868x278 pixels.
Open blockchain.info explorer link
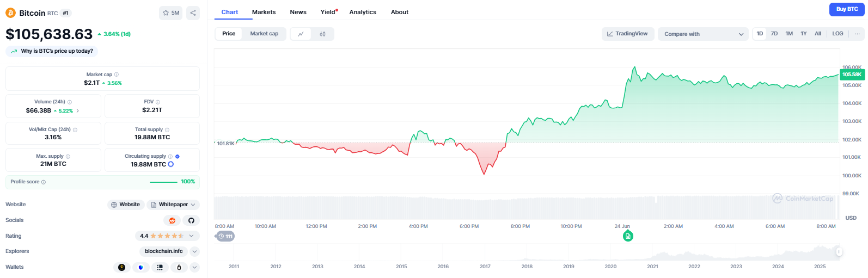pyautogui.click(x=163, y=251)
